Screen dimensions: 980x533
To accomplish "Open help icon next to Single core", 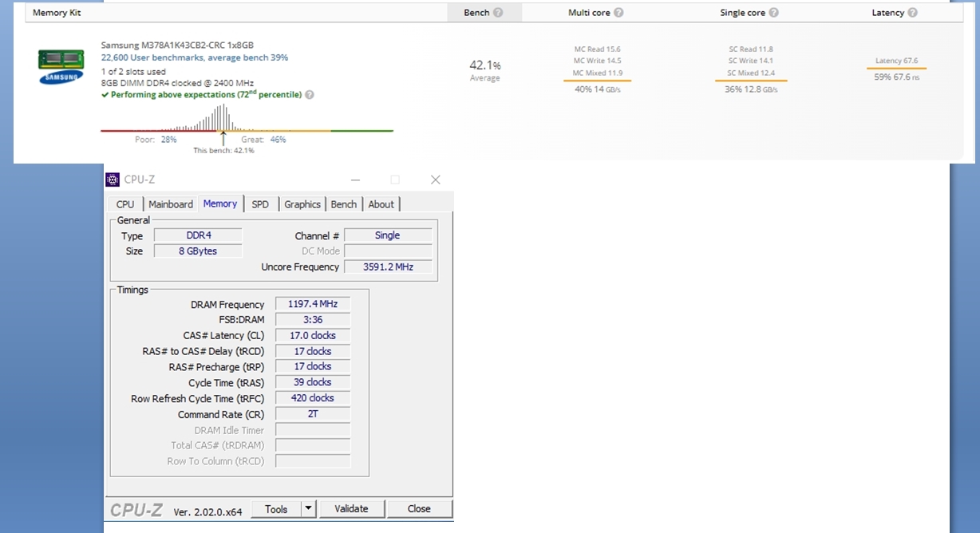I will click(773, 13).
